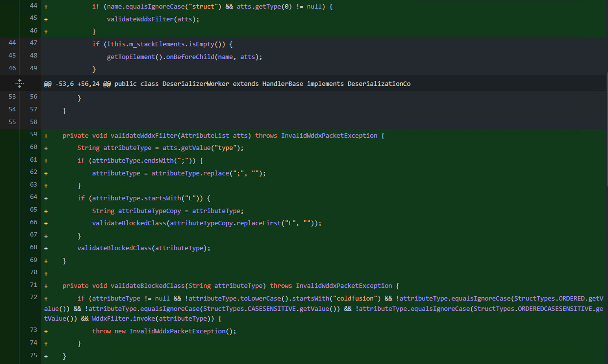Click the plus marker on line 71
Image resolution: width=608 pixels, height=364 pixels.
[x=46, y=286]
